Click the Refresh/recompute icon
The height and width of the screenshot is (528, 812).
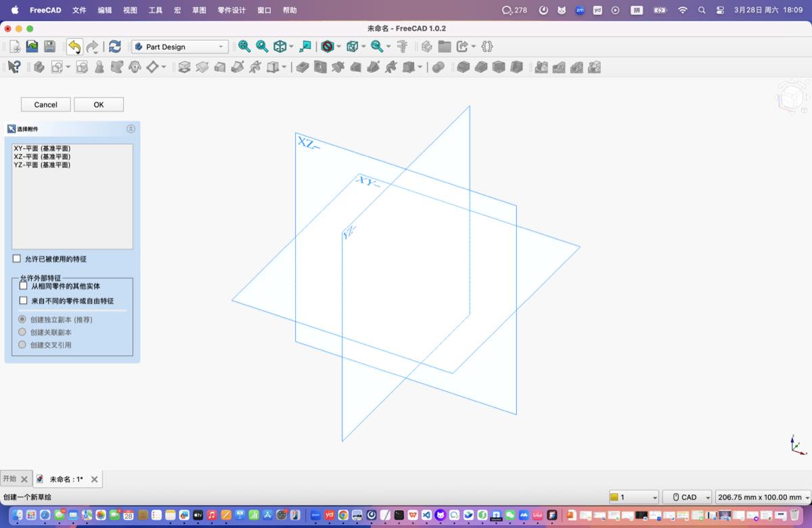point(115,47)
